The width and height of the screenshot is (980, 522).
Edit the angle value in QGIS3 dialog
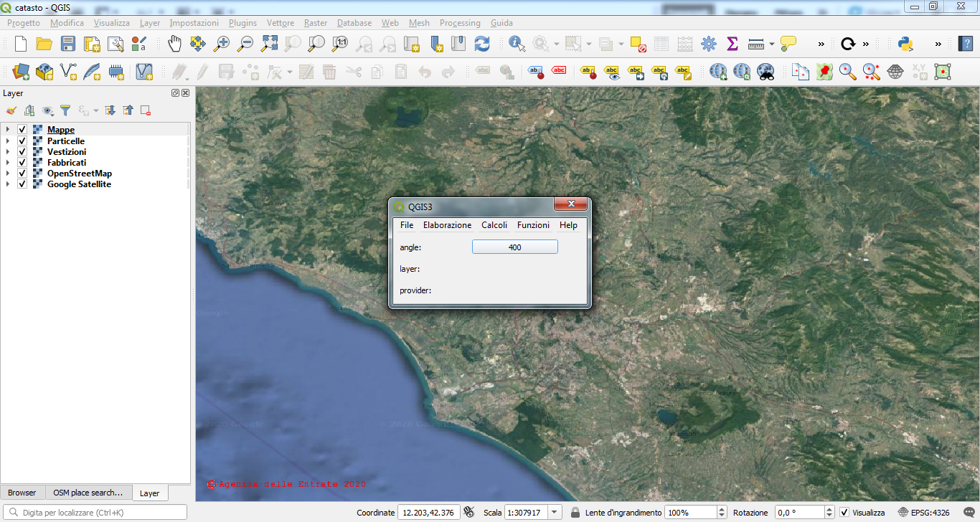[514, 246]
